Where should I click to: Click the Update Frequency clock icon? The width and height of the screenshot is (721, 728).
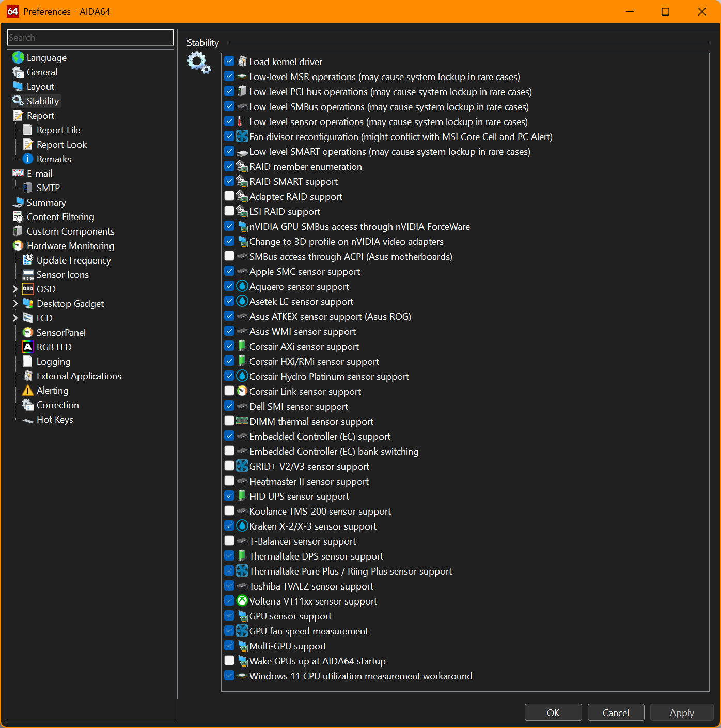click(x=28, y=260)
